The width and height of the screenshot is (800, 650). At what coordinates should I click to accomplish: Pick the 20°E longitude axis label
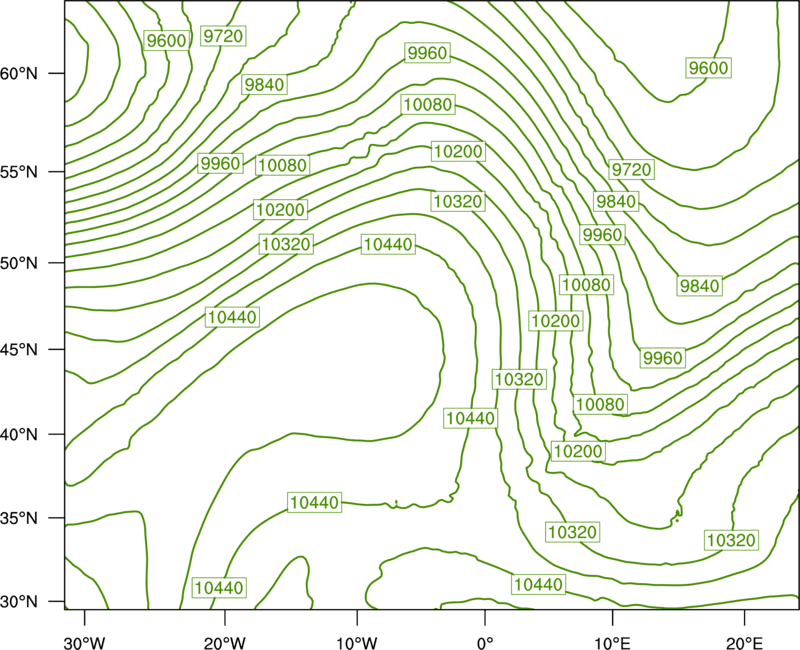click(x=743, y=643)
